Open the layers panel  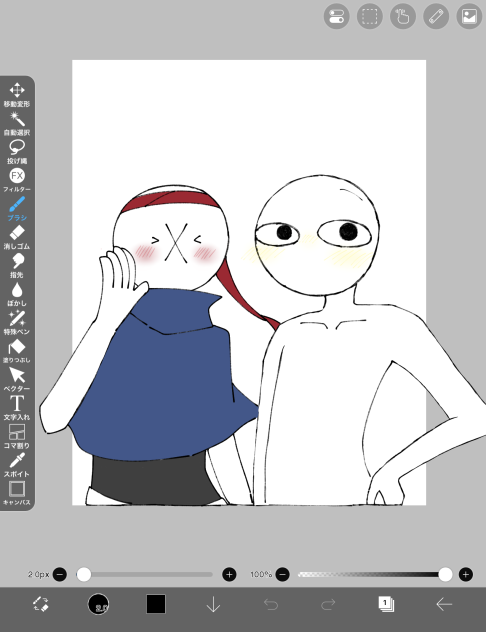click(x=386, y=604)
